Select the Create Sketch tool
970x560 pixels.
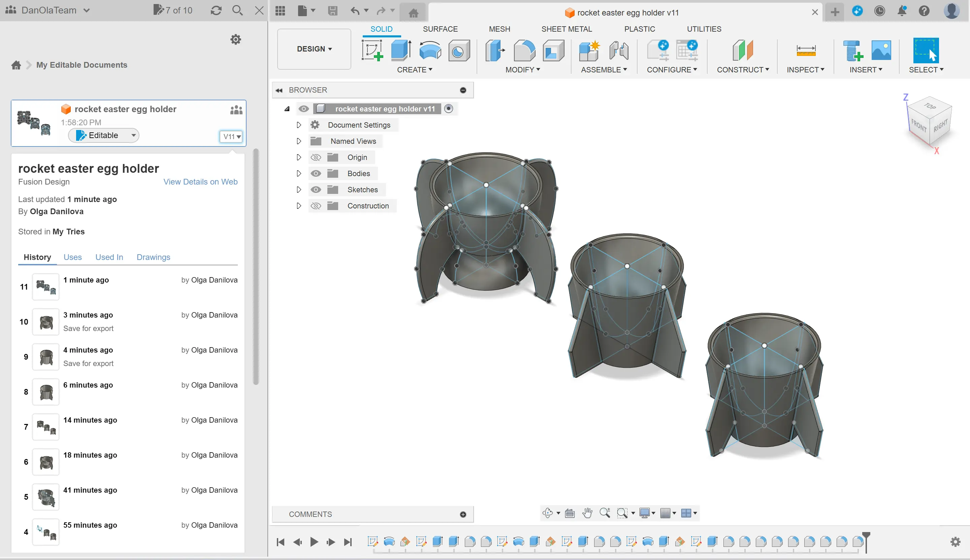pyautogui.click(x=372, y=51)
